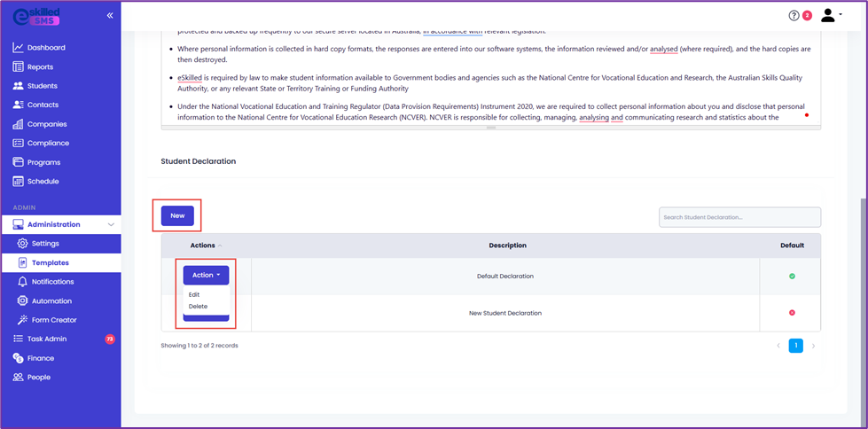This screenshot has height=429, width=868.
Task: Click the red notification badge showing 2
Action: pos(807,15)
